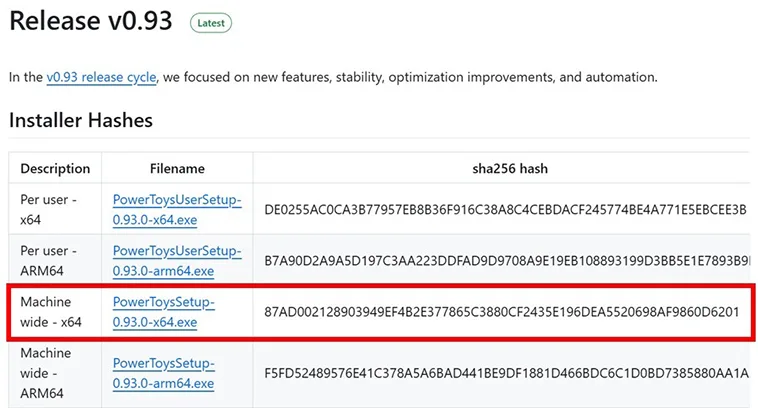Select the Per user - x64 description cell
The width and height of the screenshot is (758, 408).
click(x=47, y=209)
